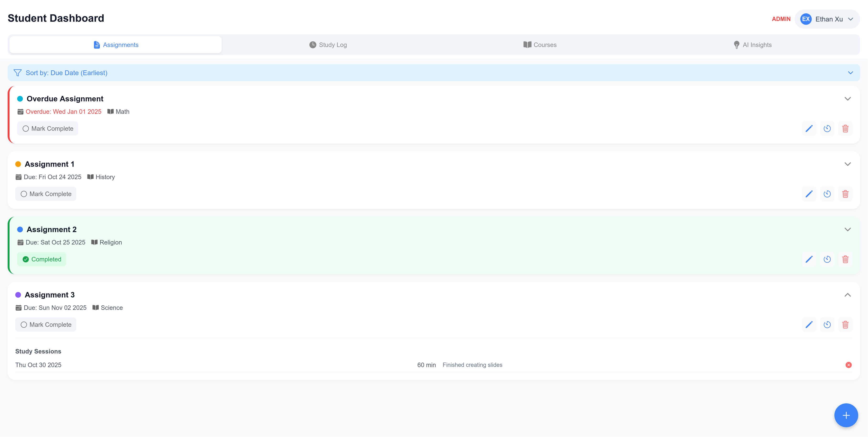This screenshot has height=437, width=868.
Task: Delete Assignment 1 via trash icon
Action: (845, 194)
